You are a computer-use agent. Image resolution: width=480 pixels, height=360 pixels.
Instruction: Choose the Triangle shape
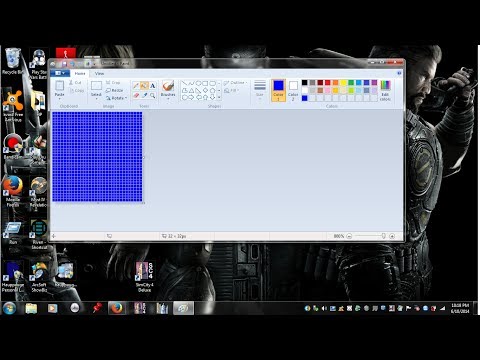[x=191, y=90]
